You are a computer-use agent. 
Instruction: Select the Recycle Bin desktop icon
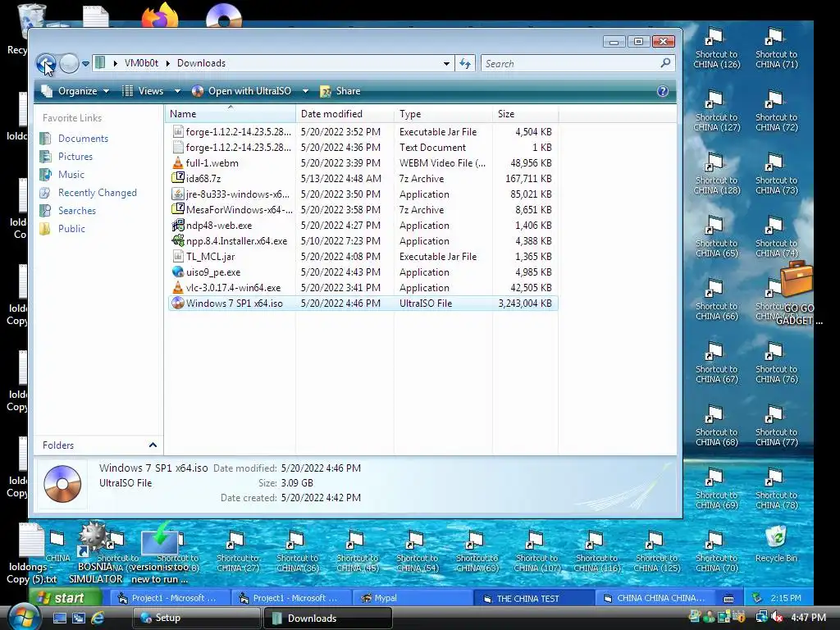pos(776,545)
